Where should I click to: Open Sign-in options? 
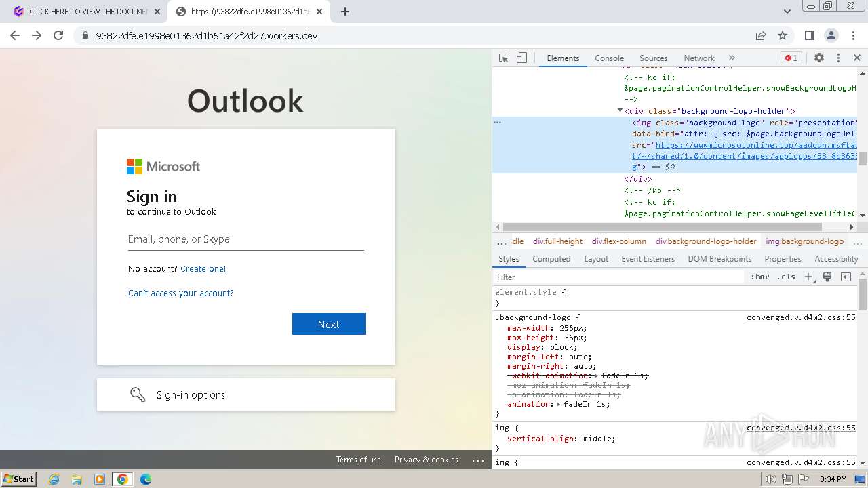[x=246, y=394]
